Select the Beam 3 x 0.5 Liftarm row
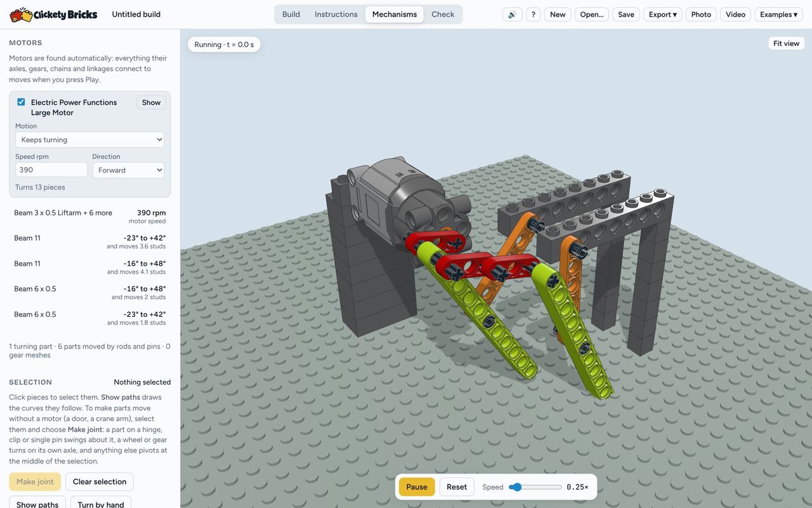Image resolution: width=812 pixels, height=508 pixels. click(89, 217)
